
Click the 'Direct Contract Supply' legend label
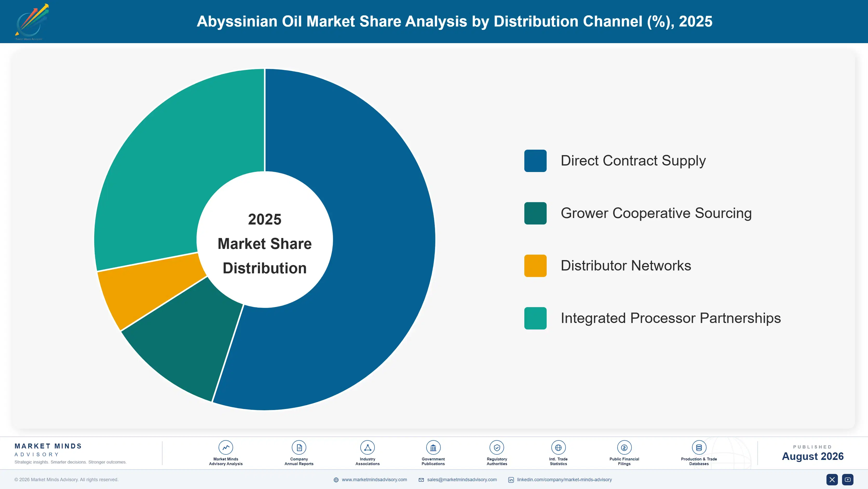click(633, 161)
